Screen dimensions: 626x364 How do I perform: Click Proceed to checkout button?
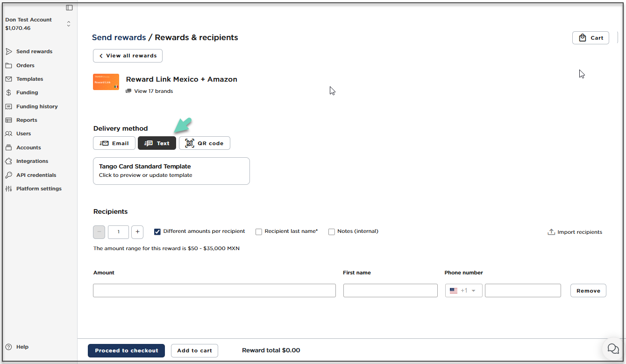coord(126,350)
